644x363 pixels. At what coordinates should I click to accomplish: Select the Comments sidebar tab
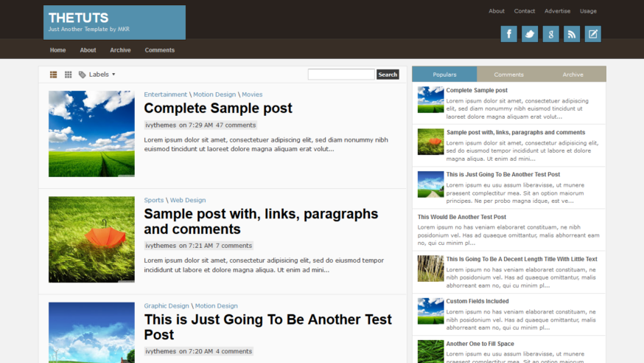coord(509,75)
